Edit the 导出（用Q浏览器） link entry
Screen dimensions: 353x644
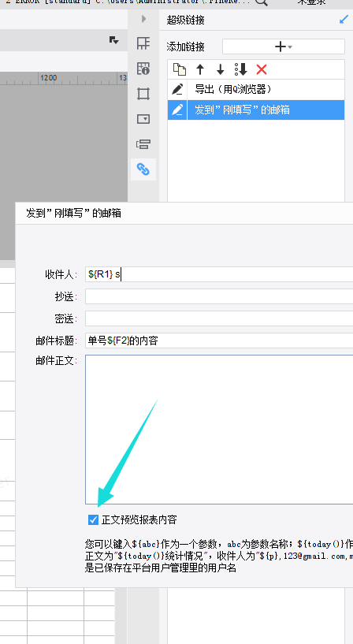click(x=177, y=90)
